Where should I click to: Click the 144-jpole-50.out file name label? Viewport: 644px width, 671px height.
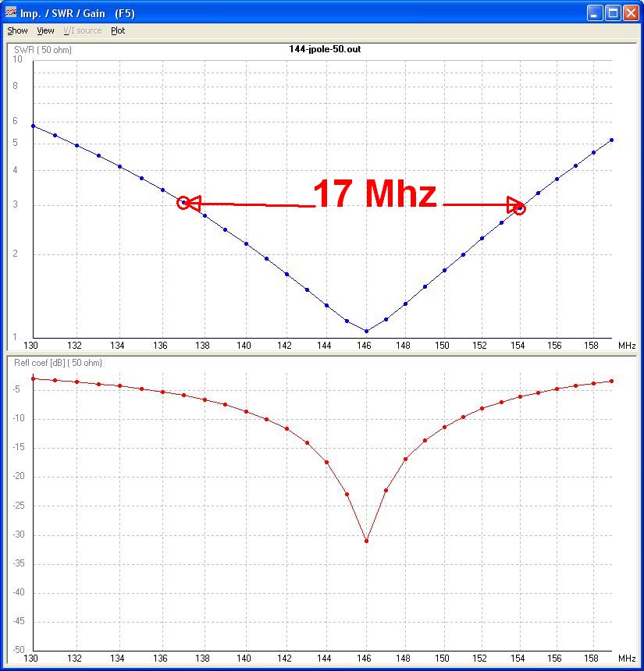point(324,49)
